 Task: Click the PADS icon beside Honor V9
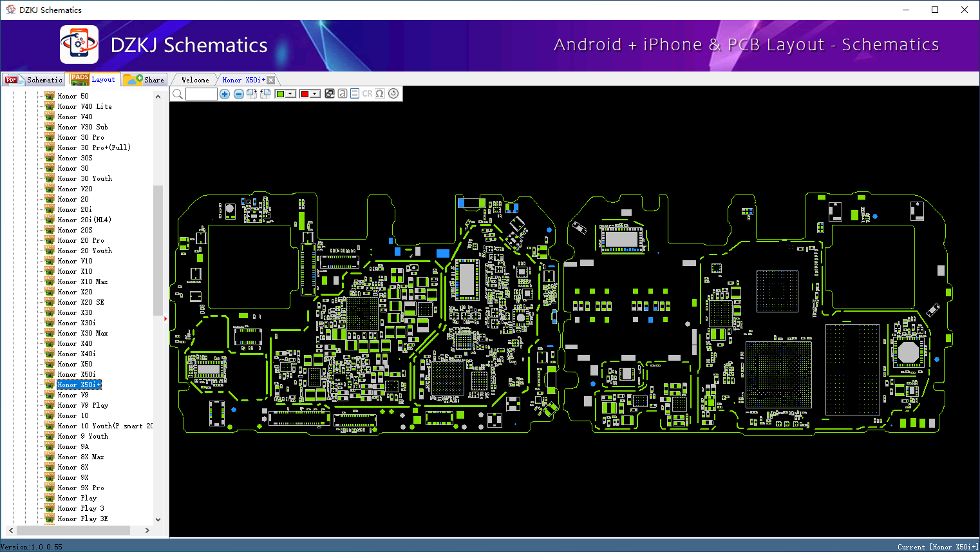50,395
